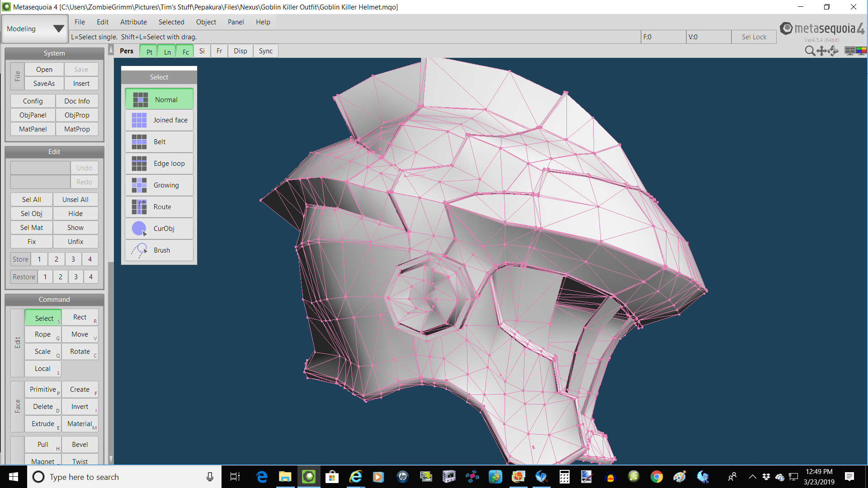Open the Attribute menu
Viewport: 868px width, 488px height.
[133, 22]
